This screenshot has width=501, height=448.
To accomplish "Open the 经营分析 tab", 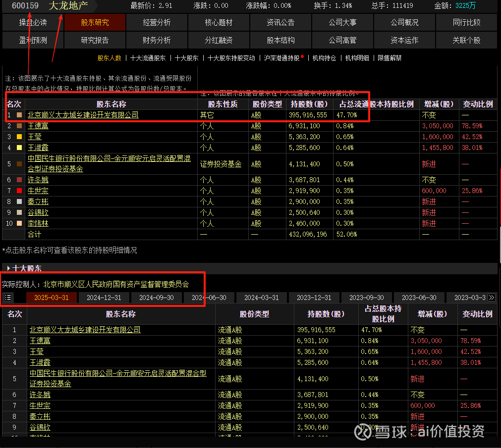I will (x=157, y=22).
